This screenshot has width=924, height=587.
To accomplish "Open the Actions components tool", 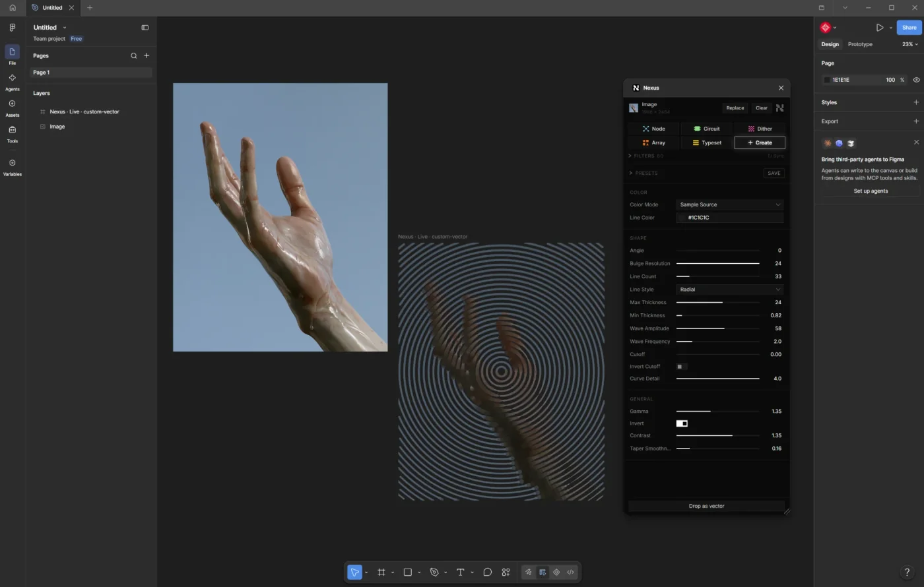I will click(x=506, y=572).
